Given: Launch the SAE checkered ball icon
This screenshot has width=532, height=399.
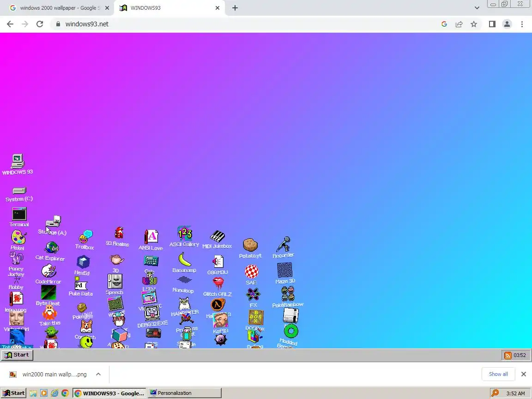Looking at the screenshot, I should [x=251, y=272].
